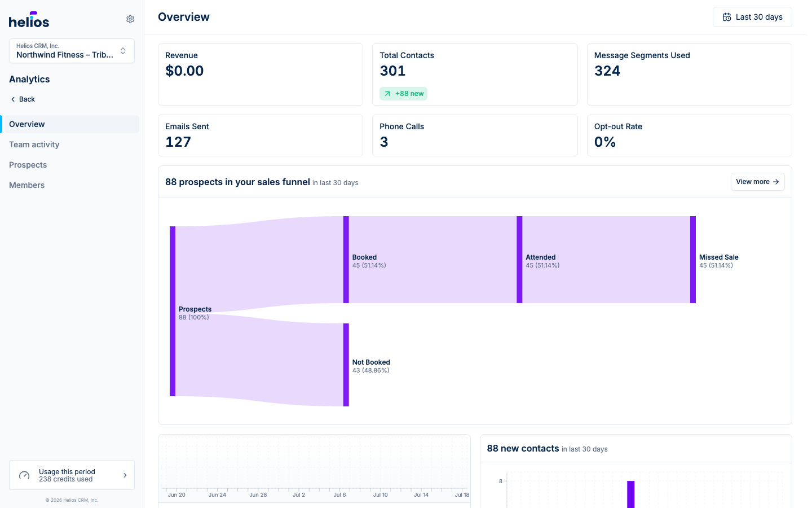Open the Prospects analytics page
The width and height of the screenshot is (812, 508).
[x=28, y=165]
